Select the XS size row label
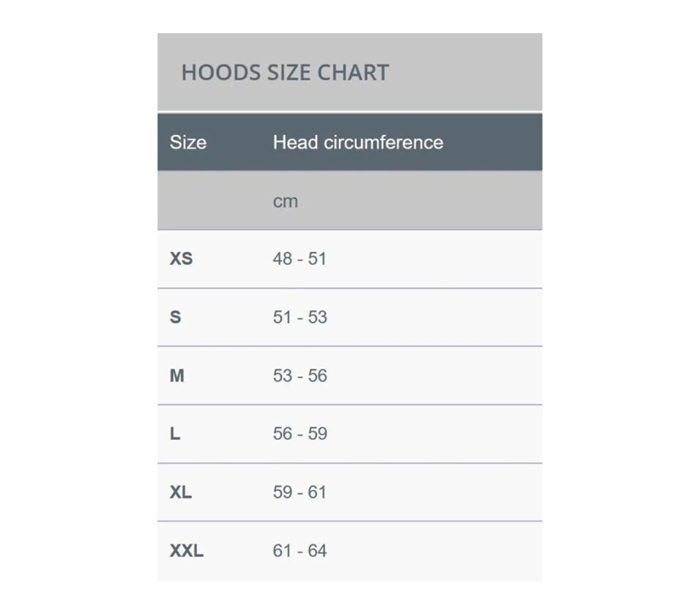 181,259
